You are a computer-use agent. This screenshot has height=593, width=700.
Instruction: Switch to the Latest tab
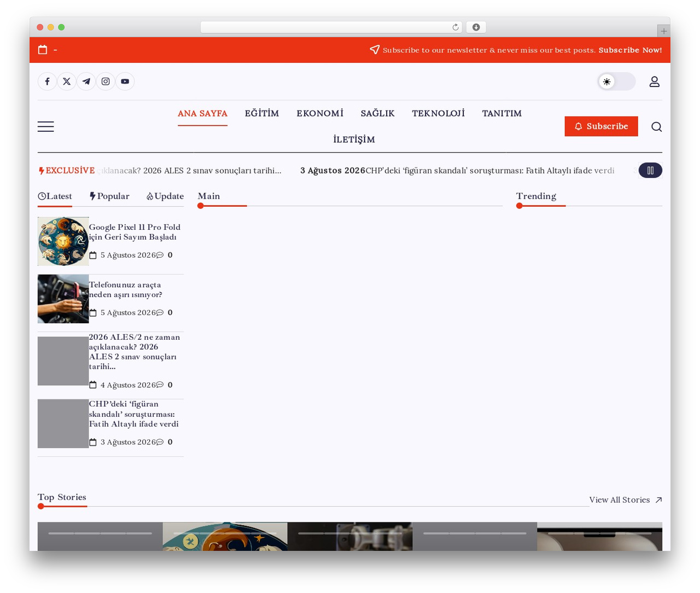[55, 196]
